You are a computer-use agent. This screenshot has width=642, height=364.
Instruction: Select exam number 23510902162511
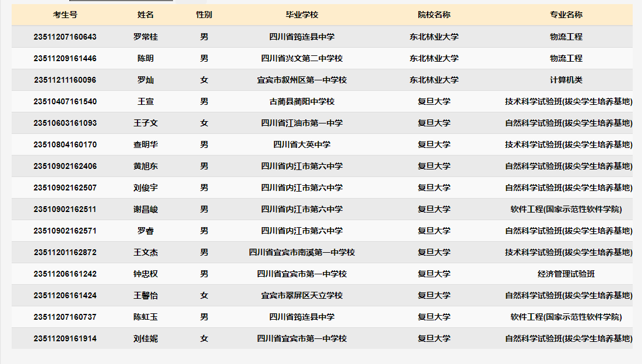[x=65, y=209]
